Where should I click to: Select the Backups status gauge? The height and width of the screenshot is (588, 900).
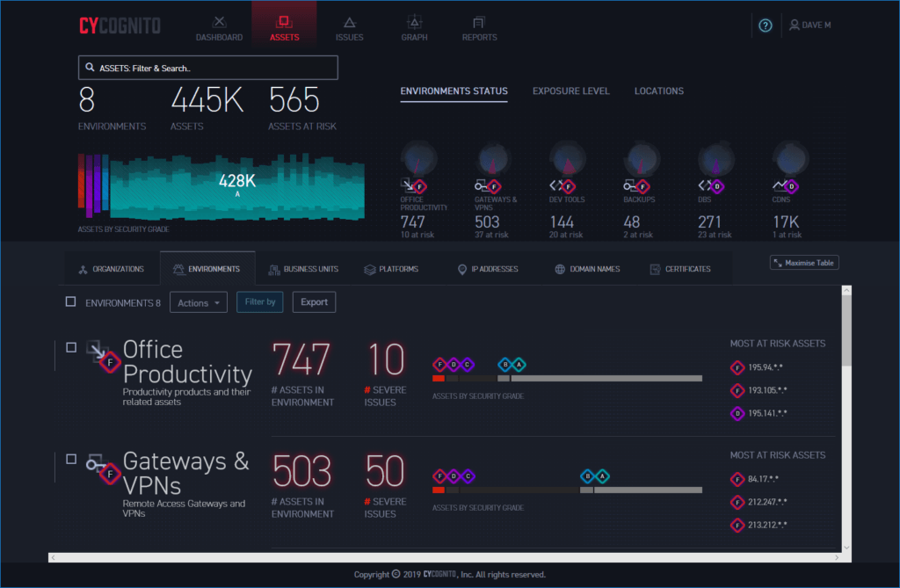tap(642, 158)
